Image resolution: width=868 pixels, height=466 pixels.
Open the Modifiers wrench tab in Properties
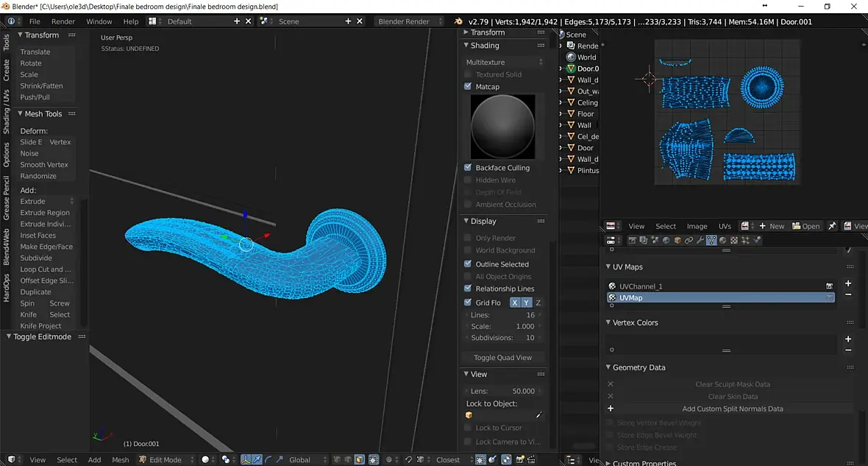pos(700,240)
